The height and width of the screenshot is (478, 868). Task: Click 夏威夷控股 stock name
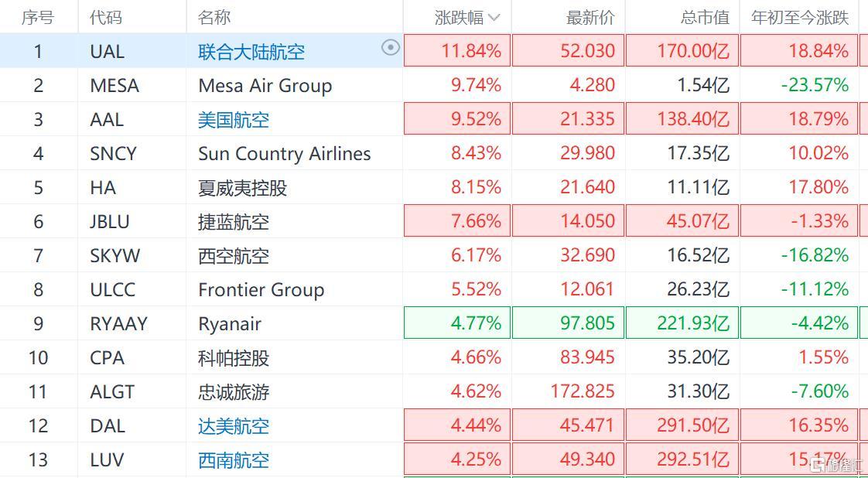(242, 188)
